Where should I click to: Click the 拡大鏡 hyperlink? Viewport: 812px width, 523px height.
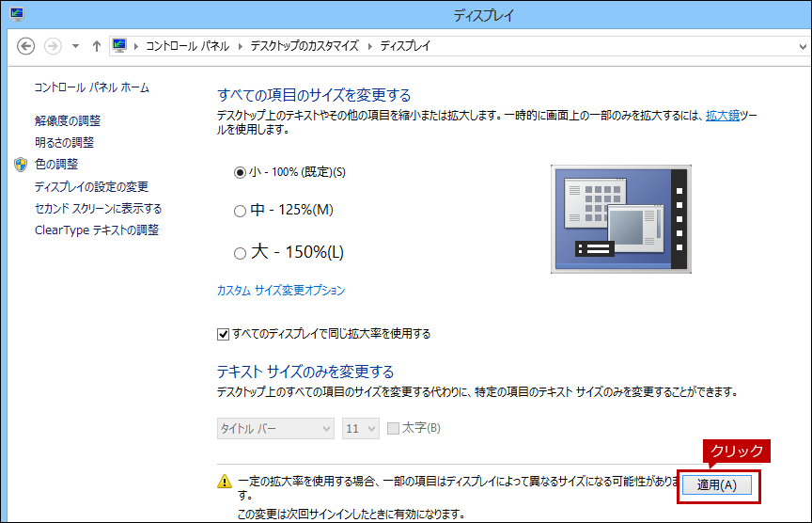pyautogui.click(x=723, y=116)
